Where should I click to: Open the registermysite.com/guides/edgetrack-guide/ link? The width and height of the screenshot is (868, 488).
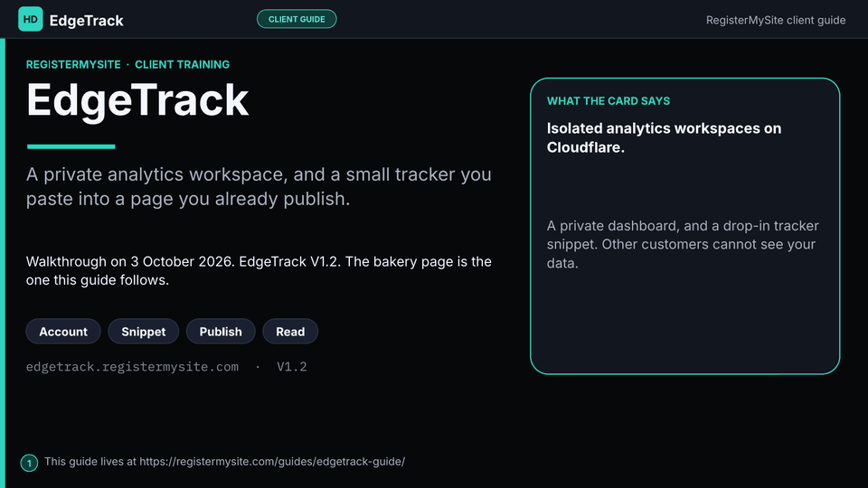(272, 462)
